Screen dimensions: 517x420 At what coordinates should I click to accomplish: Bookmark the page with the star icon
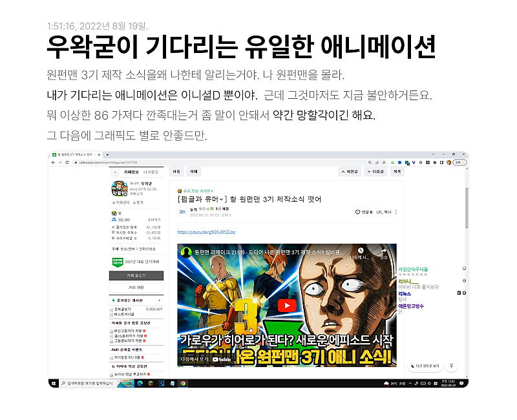(x=384, y=163)
